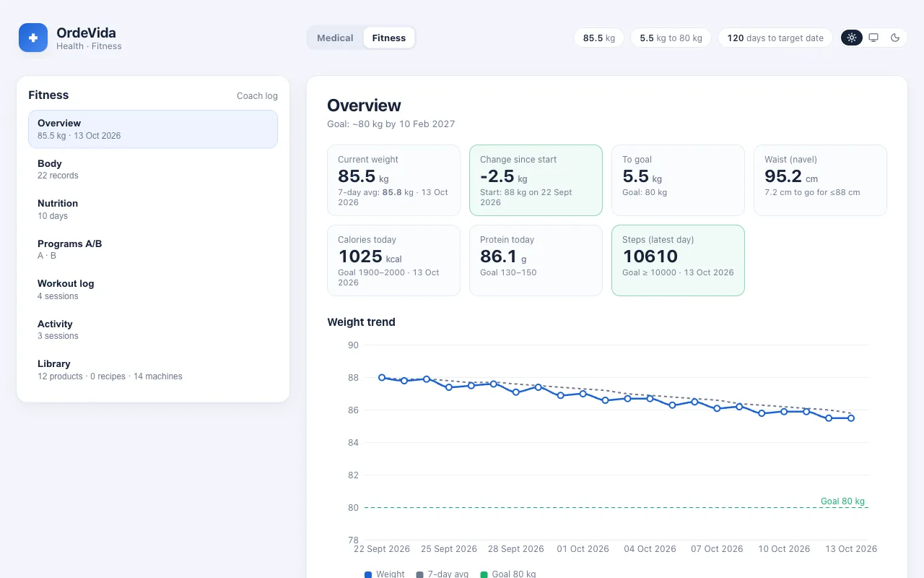Screen dimensions: 924x578
Task: Click the 120 days to target date pill
Action: [x=775, y=38]
